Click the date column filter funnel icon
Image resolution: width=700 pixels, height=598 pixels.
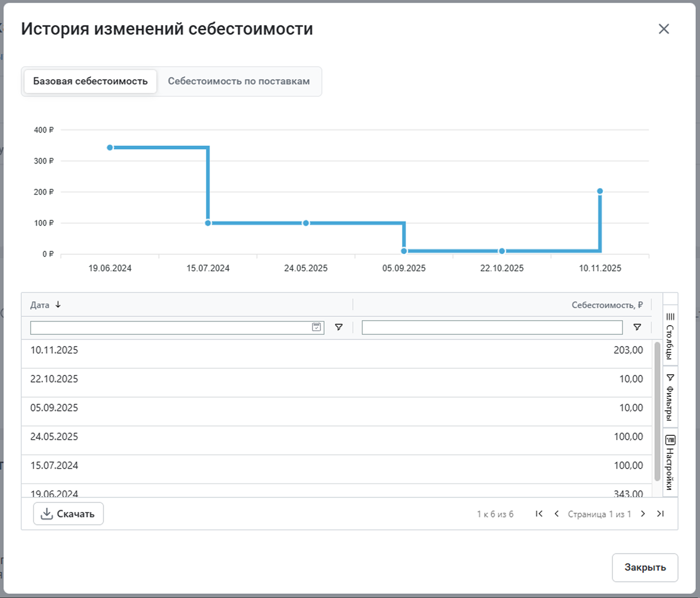(338, 327)
